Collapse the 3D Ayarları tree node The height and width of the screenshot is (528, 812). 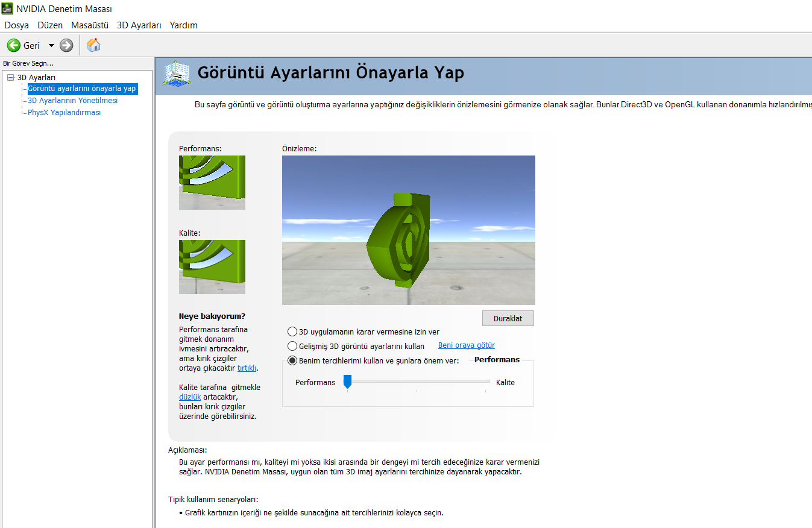11,77
